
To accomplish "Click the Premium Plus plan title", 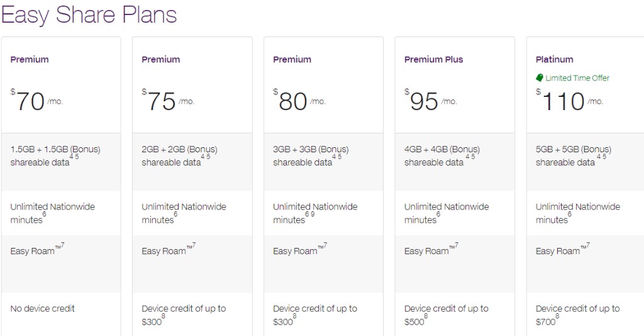I will coord(434,60).
